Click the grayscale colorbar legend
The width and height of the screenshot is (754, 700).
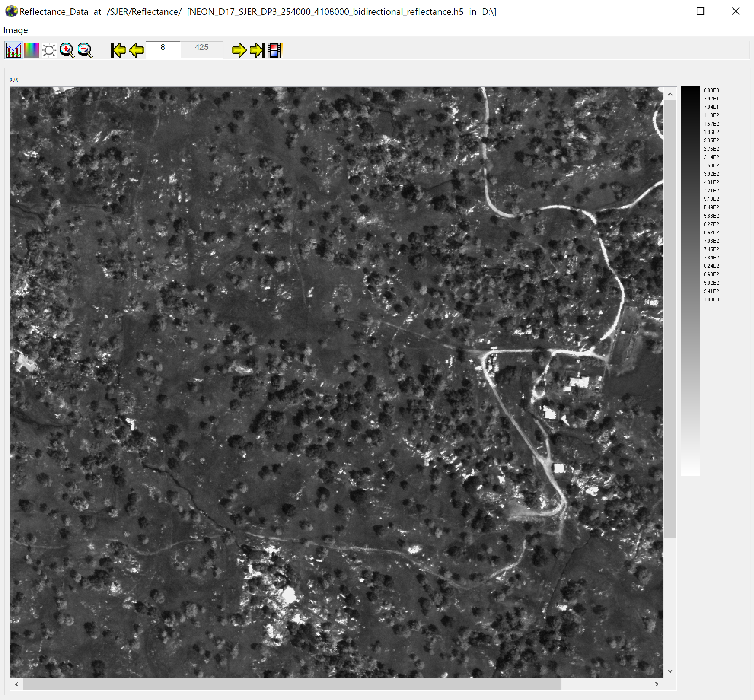[690, 281]
